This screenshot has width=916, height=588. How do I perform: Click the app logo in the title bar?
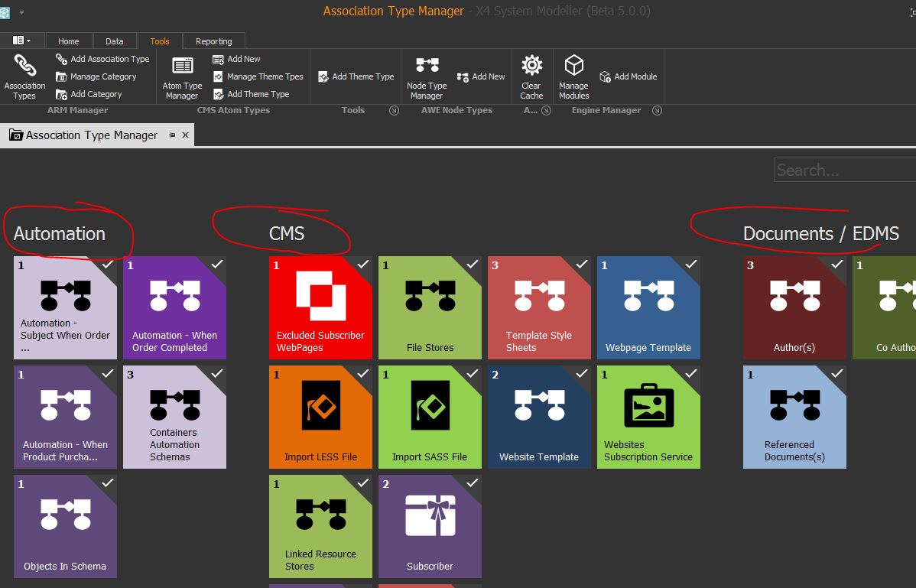5,11
